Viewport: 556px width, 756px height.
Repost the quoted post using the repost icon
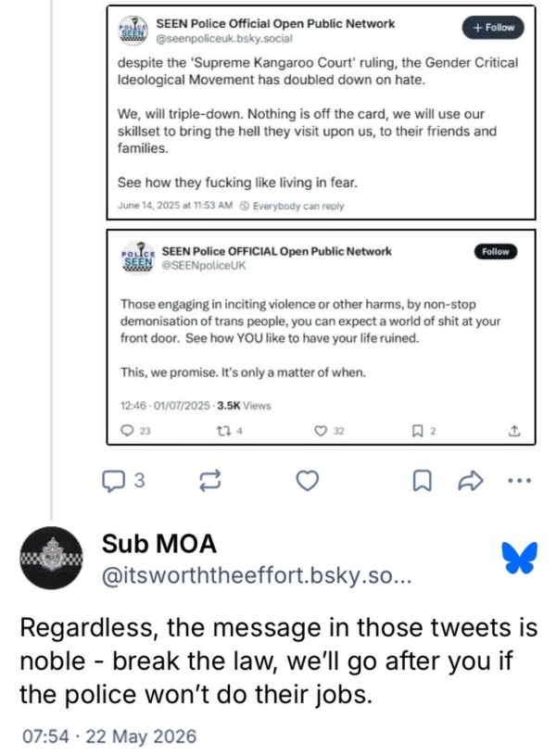210,481
